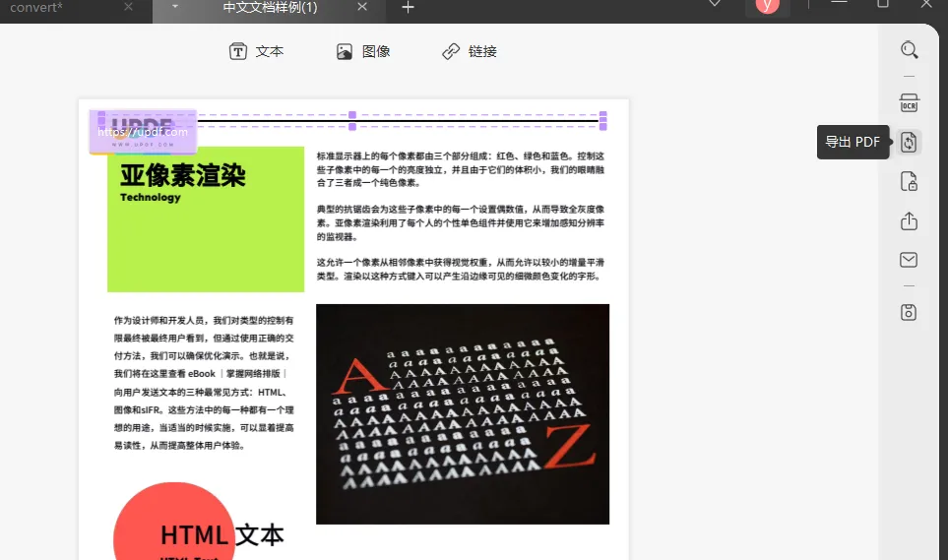Open the search tool magnifier icon
Screen dimensions: 948x560
(909, 49)
